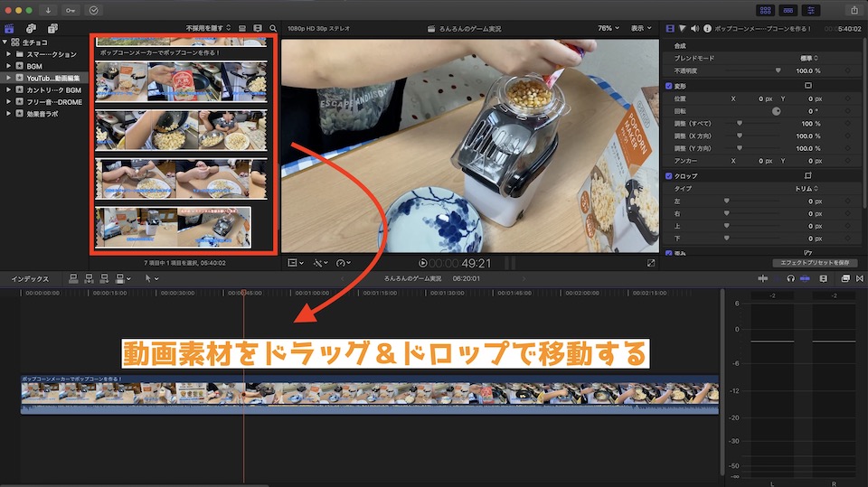Activate the 変形 on-screen controls icon
Image resolution: width=868 pixels, height=487 pixels.
(807, 86)
